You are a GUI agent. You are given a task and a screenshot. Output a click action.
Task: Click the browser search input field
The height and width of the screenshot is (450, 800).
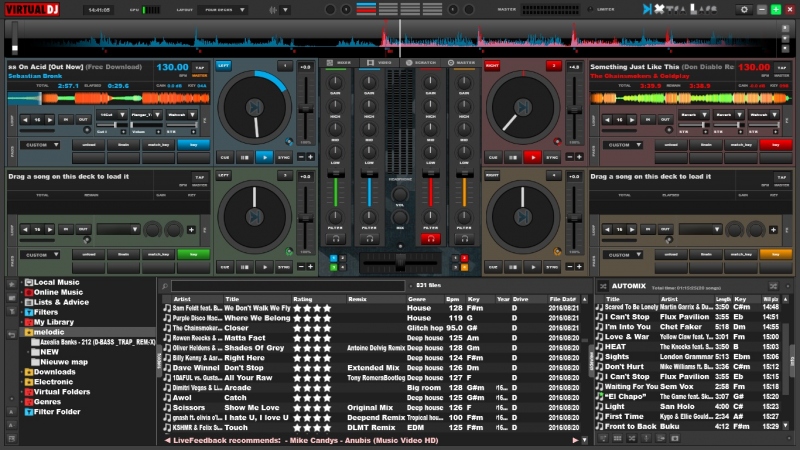(x=288, y=286)
